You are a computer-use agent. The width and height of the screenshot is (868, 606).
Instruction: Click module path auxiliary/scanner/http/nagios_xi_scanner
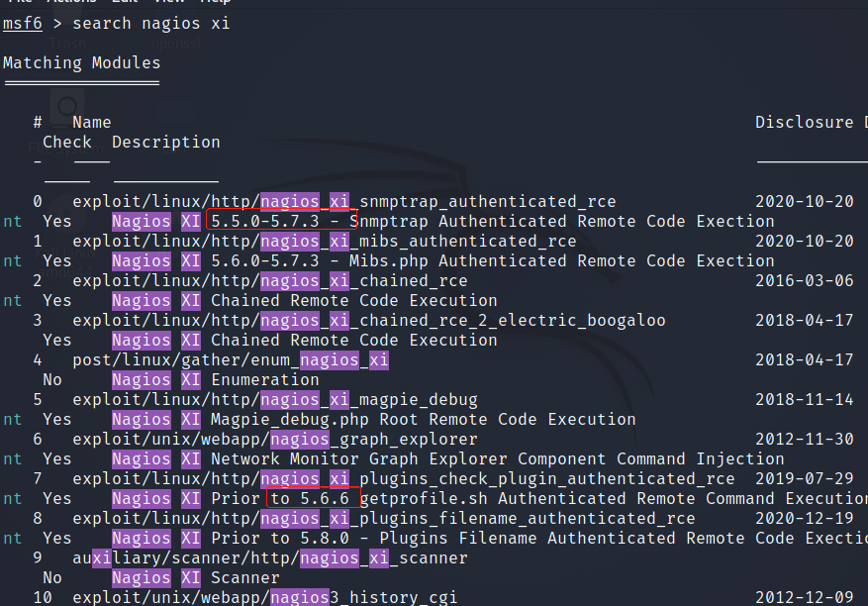pyautogui.click(x=270, y=557)
